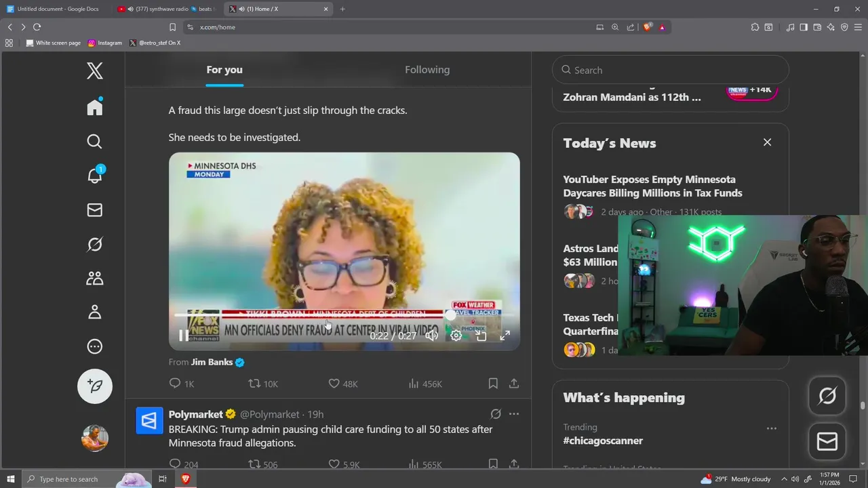868x488 pixels.
Task: Go back in browser history
Action: (x=9, y=27)
